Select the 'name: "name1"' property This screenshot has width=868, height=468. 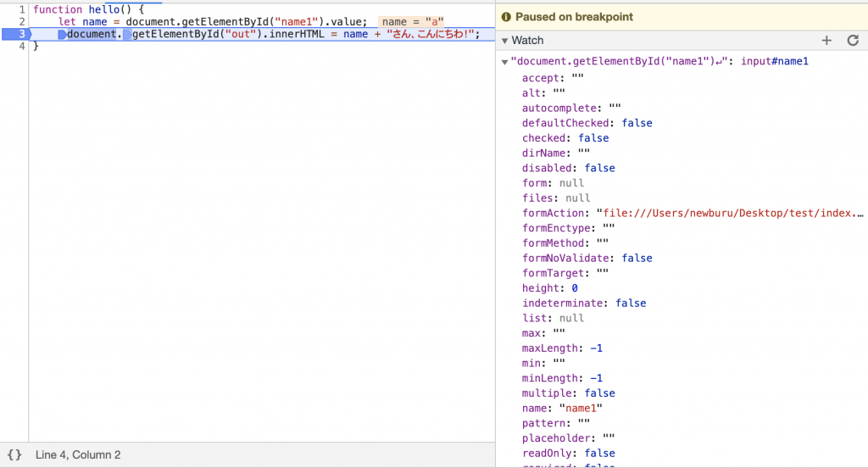point(563,408)
